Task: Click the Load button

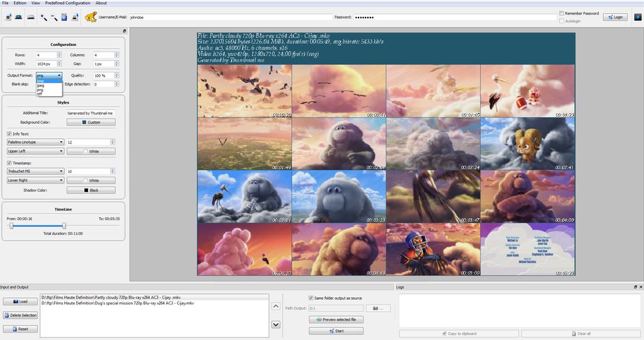Action: (20, 302)
